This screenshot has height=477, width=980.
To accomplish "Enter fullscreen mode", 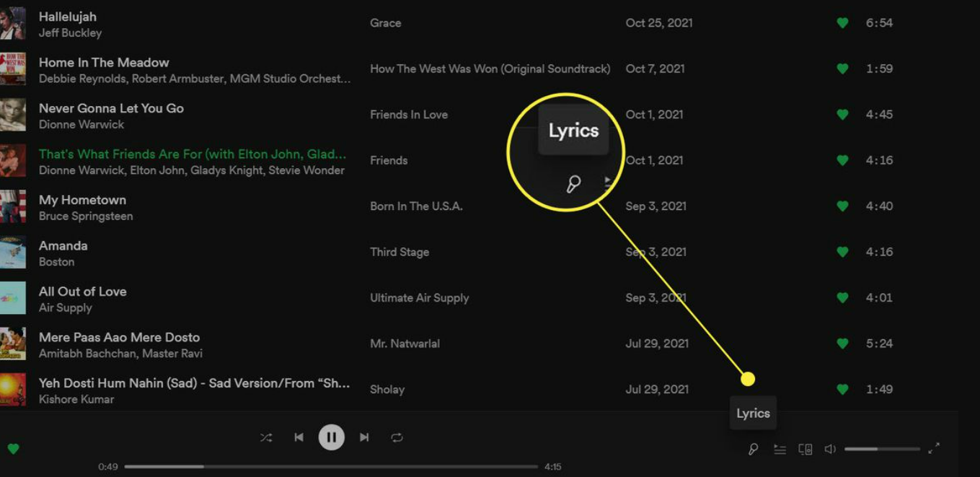I will [935, 447].
